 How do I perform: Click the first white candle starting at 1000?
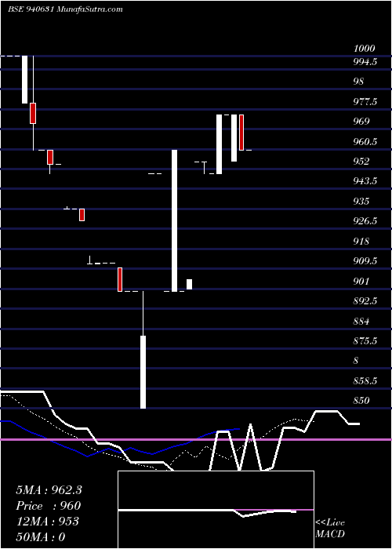click(x=24, y=79)
